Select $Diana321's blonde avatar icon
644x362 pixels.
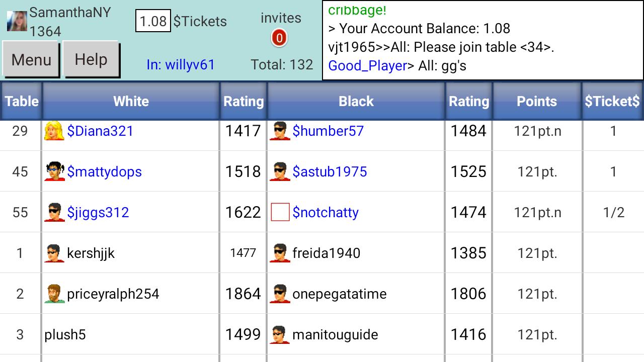[x=55, y=130]
